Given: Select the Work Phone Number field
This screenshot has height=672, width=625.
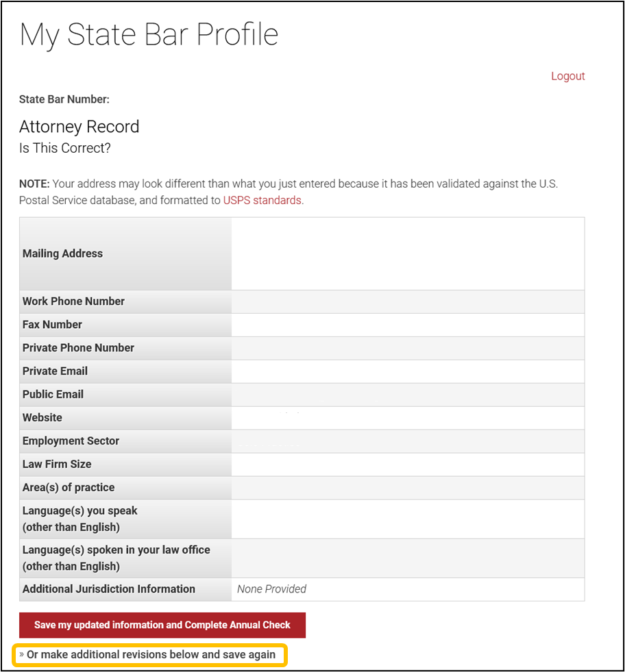Looking at the screenshot, I should coord(407,301).
